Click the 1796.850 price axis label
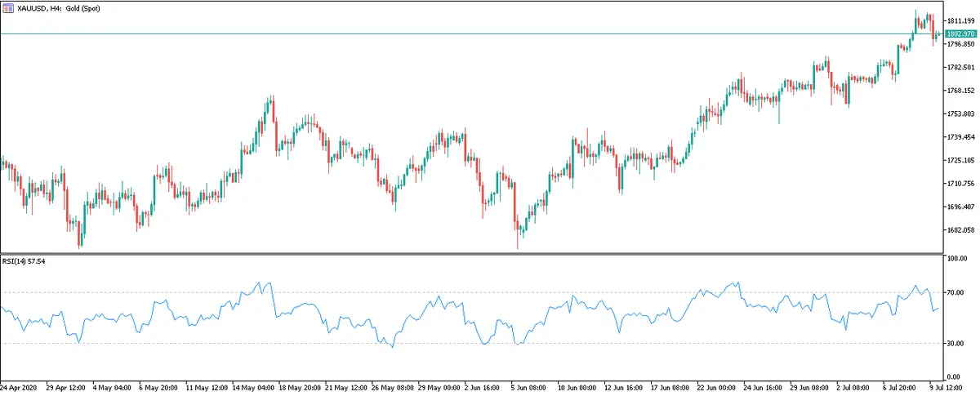This screenshot has width=980, height=396. [960, 44]
